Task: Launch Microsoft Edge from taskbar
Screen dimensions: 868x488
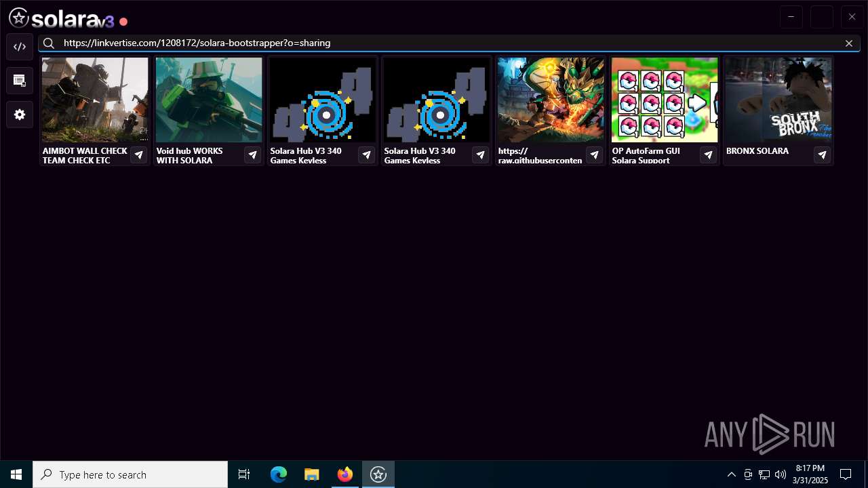Action: tap(279, 474)
